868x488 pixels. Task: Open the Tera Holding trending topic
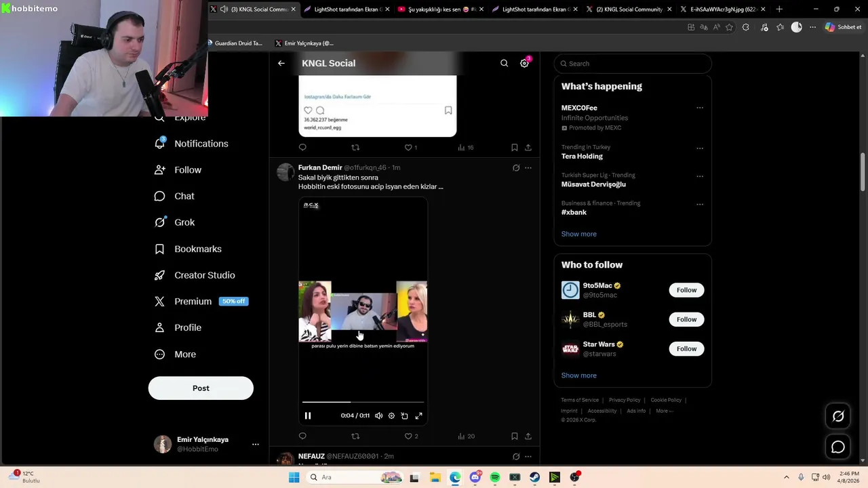tap(582, 156)
